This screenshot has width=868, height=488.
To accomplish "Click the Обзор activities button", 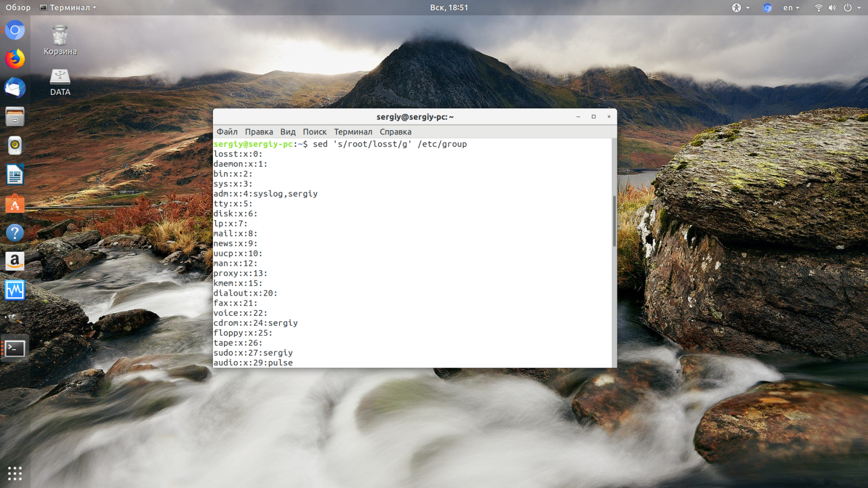I will (x=18, y=8).
